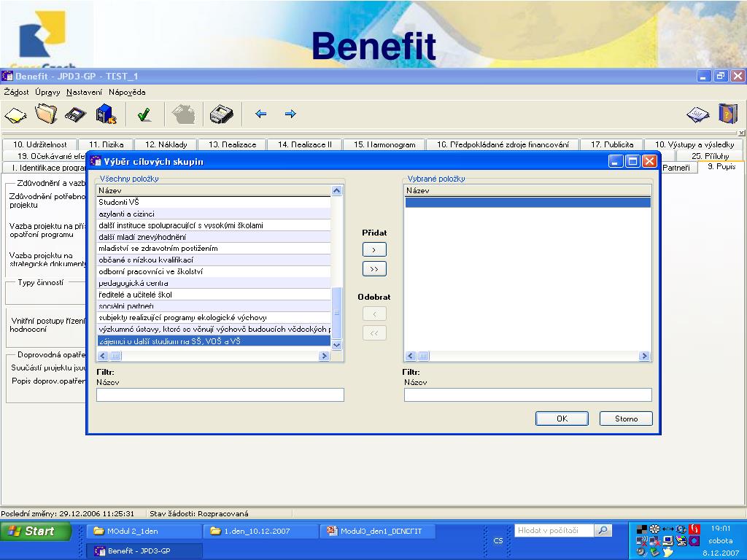Select the row pedagogická centra
Viewport: 747px width, 560px height.
[x=214, y=284]
